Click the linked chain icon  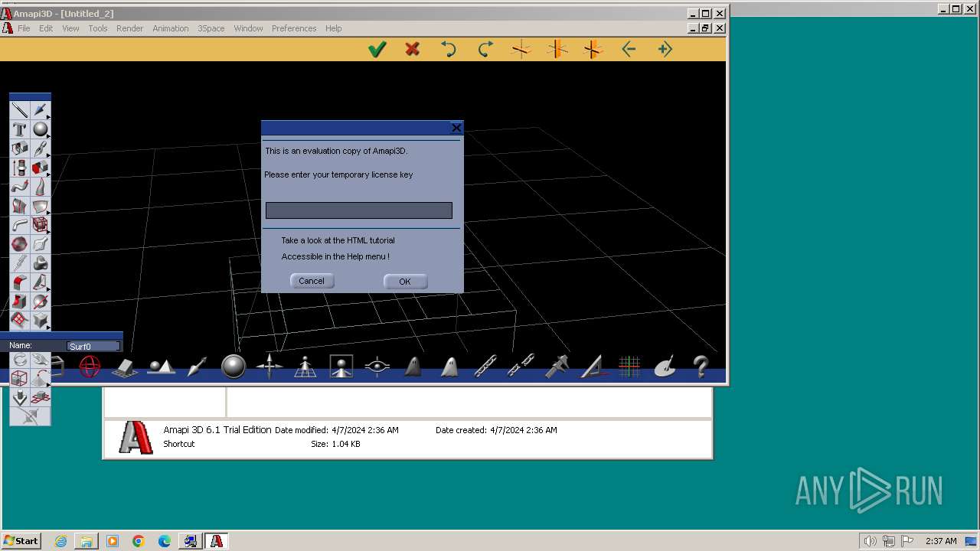pos(485,367)
